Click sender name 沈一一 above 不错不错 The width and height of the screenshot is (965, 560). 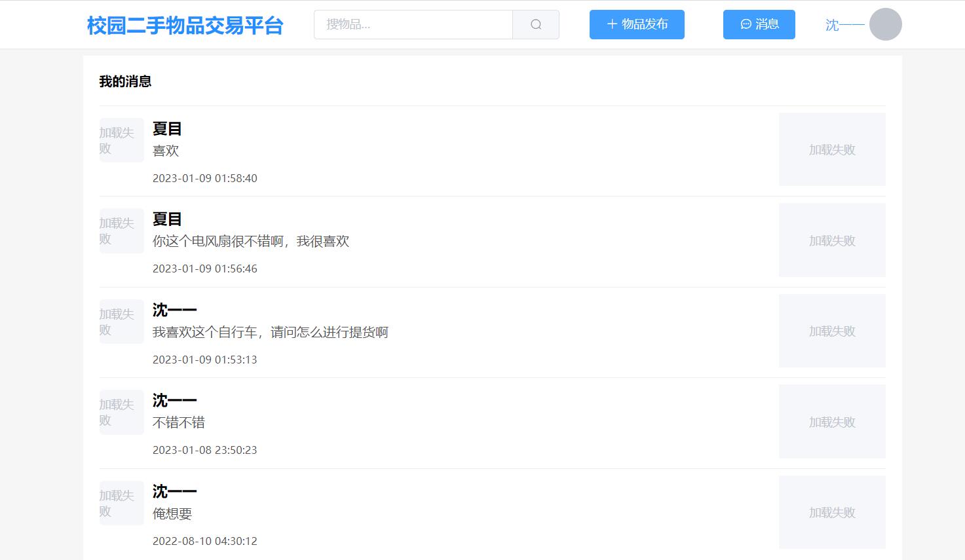click(x=174, y=400)
